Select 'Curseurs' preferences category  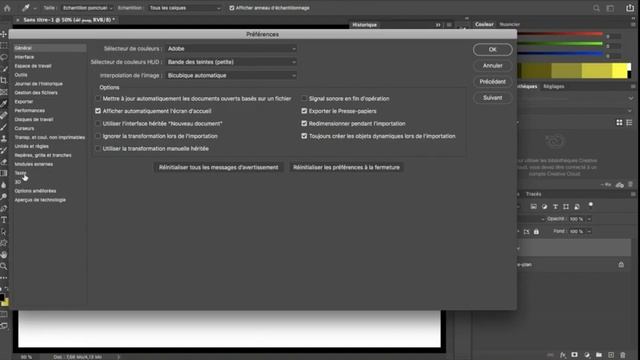click(x=24, y=128)
